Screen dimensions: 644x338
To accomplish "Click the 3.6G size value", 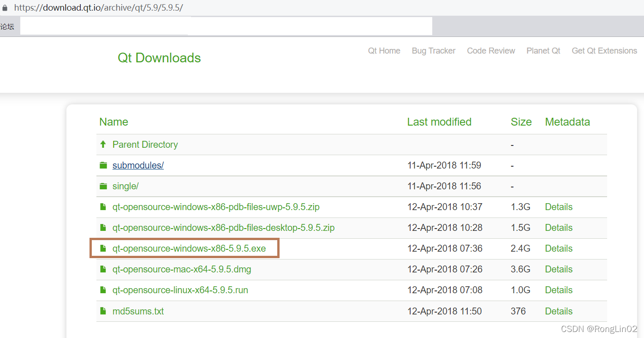I will 520,269.
